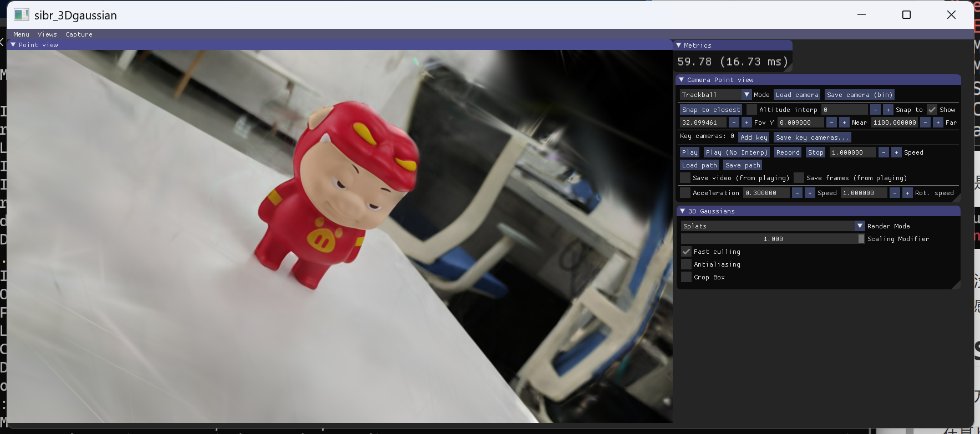Click the Far plane value field
Screen dimensions: 980x434
point(895,122)
